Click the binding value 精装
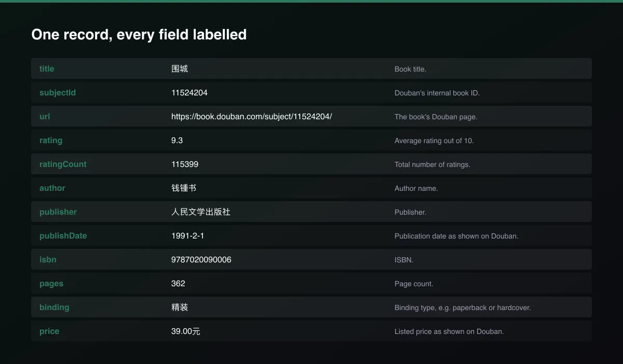The width and height of the screenshot is (623, 364). click(x=180, y=307)
